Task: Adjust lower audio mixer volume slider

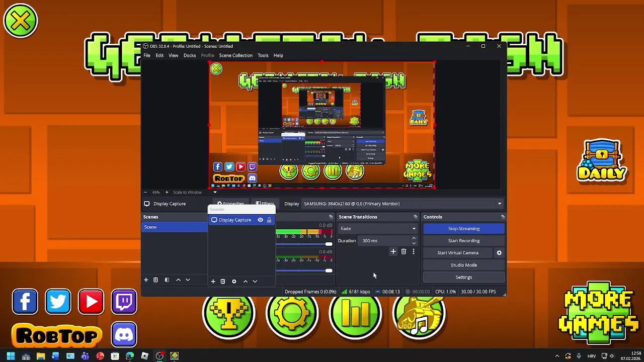Action: pyautogui.click(x=329, y=270)
